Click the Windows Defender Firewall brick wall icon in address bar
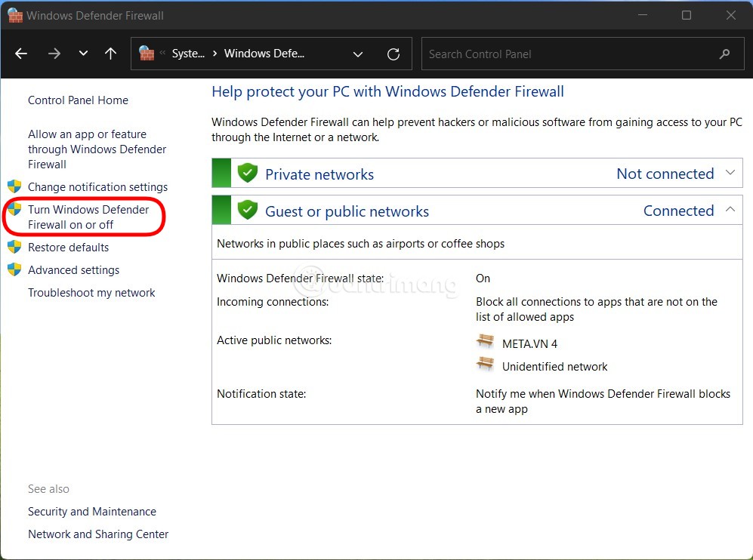 146,53
